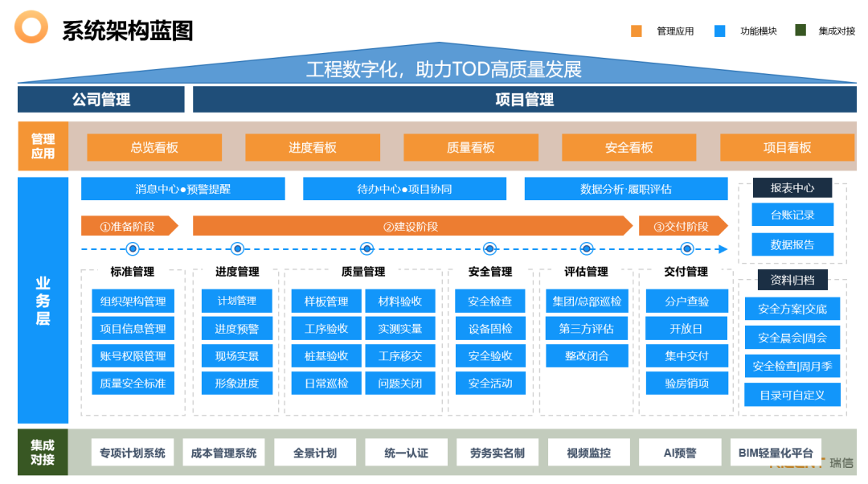Toggle the 安全看板 dashboard
Image resolution: width=868 pixels, height=484 pixels.
point(628,147)
